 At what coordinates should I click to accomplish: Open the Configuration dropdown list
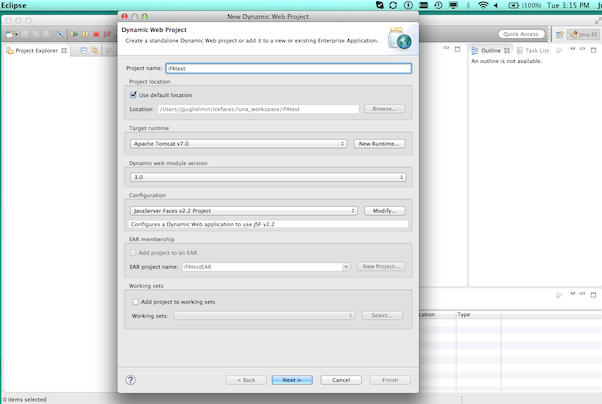click(x=243, y=211)
